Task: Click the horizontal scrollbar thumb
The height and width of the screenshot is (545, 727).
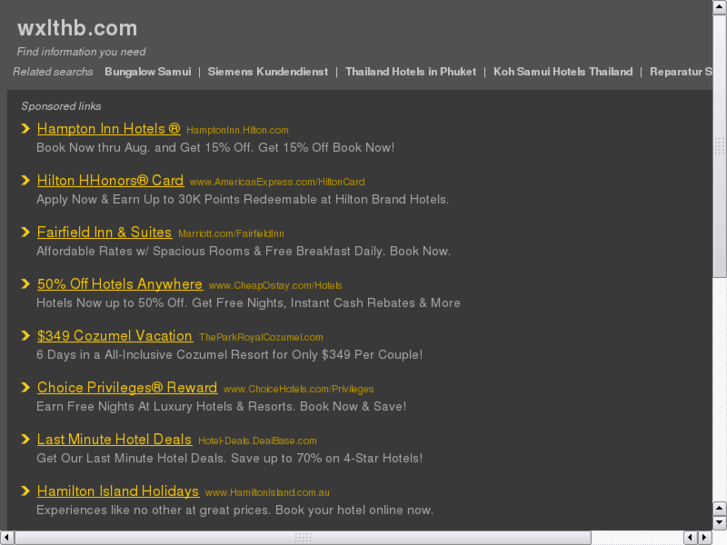Action: (x=303, y=538)
